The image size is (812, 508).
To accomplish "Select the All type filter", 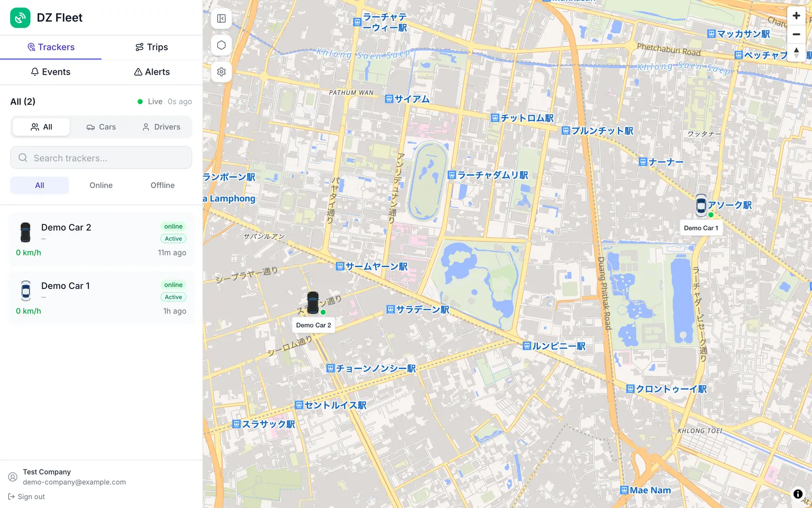I will 41,127.
